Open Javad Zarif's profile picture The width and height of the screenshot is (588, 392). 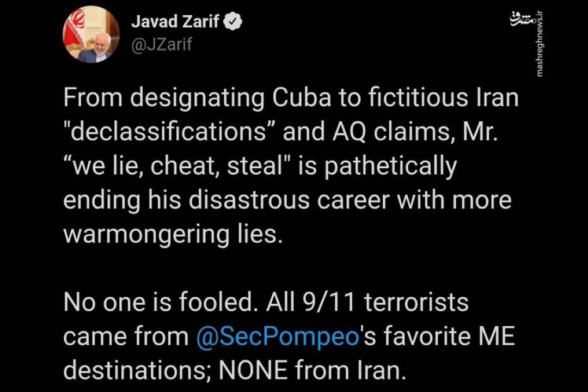(91, 34)
